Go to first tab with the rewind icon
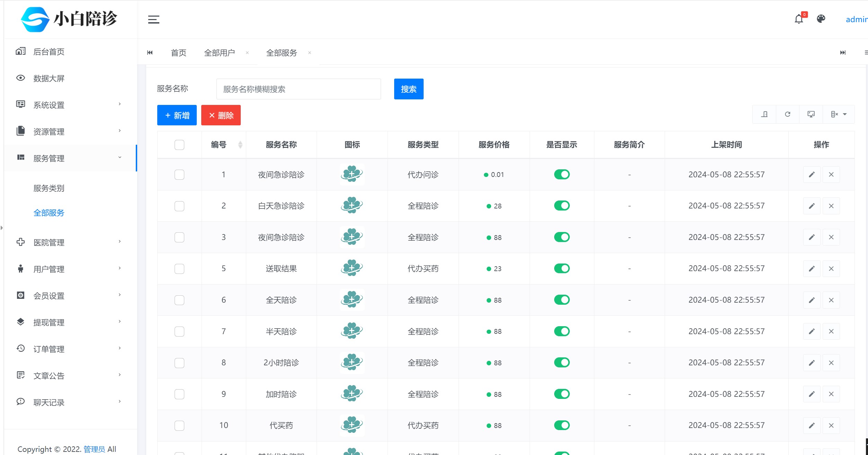Screen dimensions: 868x455 150,53
